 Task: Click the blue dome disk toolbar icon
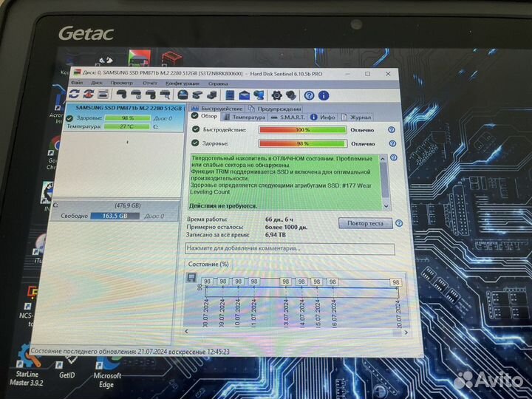coord(183,95)
